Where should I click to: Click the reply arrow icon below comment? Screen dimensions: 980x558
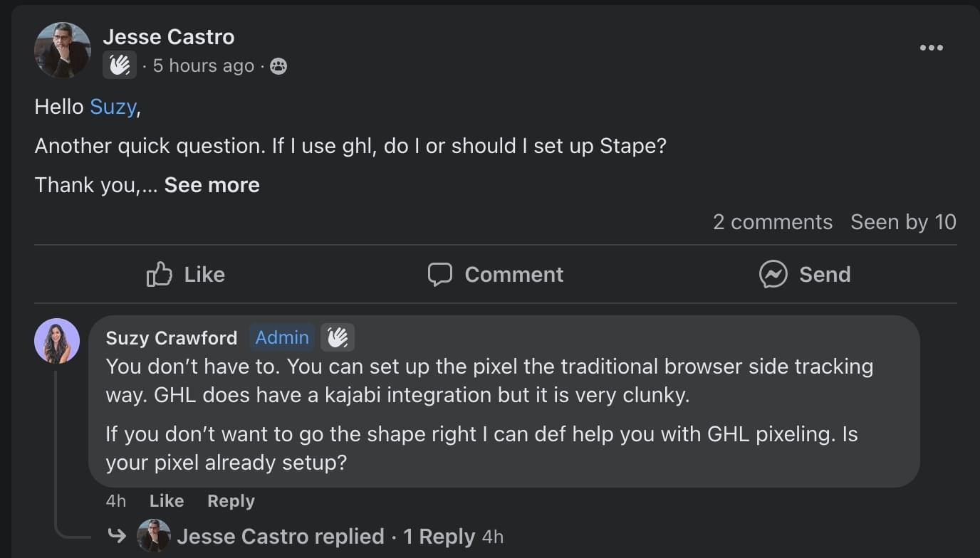(x=117, y=535)
